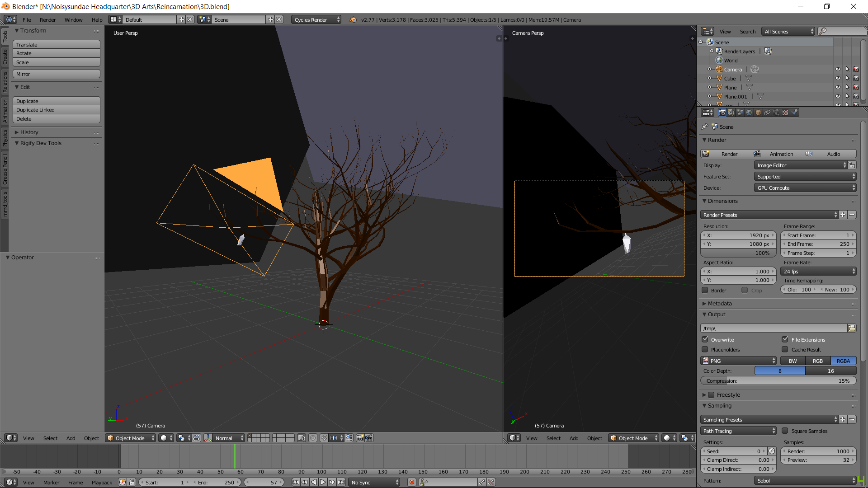868x488 pixels.
Task: Open the Constraints chain-link properties tab
Action: [767, 113]
